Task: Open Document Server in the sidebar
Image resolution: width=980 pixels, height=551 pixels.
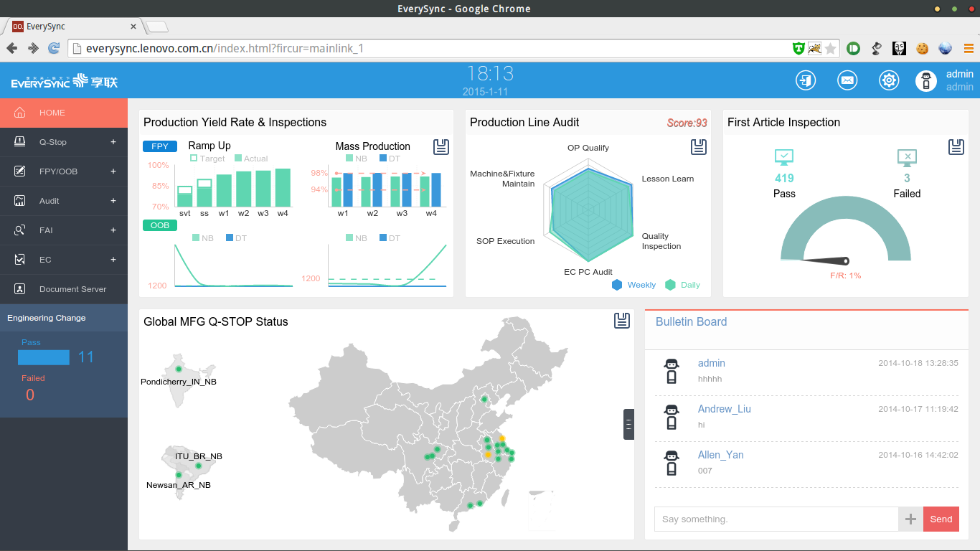Action: point(64,289)
